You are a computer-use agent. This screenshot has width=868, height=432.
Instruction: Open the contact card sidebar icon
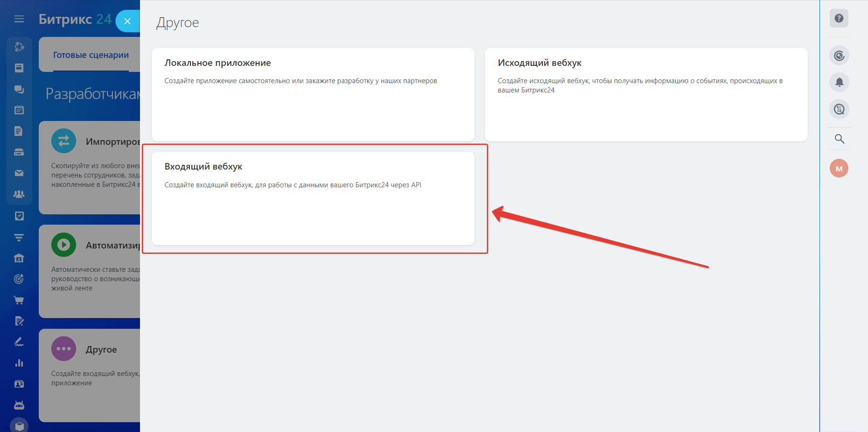click(x=19, y=384)
